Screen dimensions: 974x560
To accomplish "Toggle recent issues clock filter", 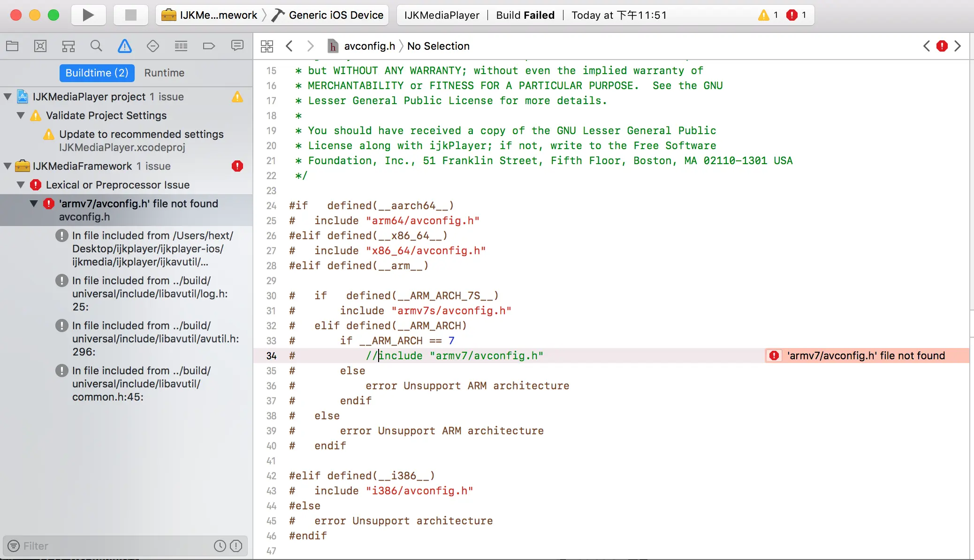I will [220, 546].
